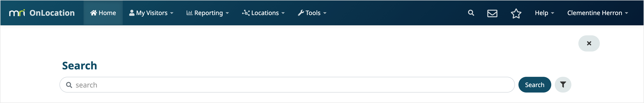This screenshot has height=103, width=644.
Task: Expand the Reporting dropdown arrow
Action: [x=227, y=13]
